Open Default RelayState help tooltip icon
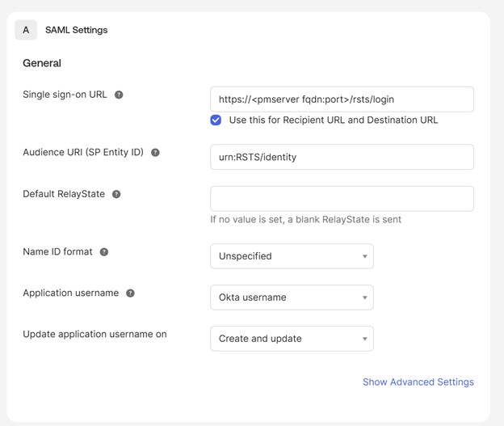This screenshot has height=426, width=504. click(116, 194)
